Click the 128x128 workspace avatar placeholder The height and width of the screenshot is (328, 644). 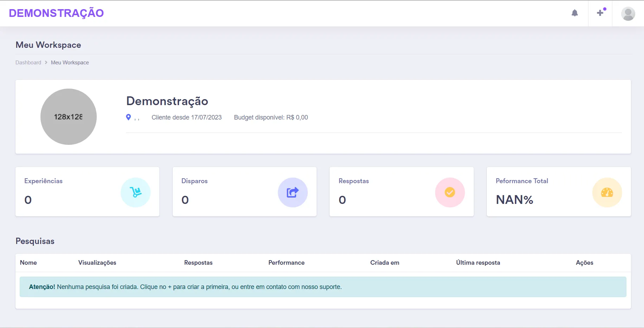69,117
